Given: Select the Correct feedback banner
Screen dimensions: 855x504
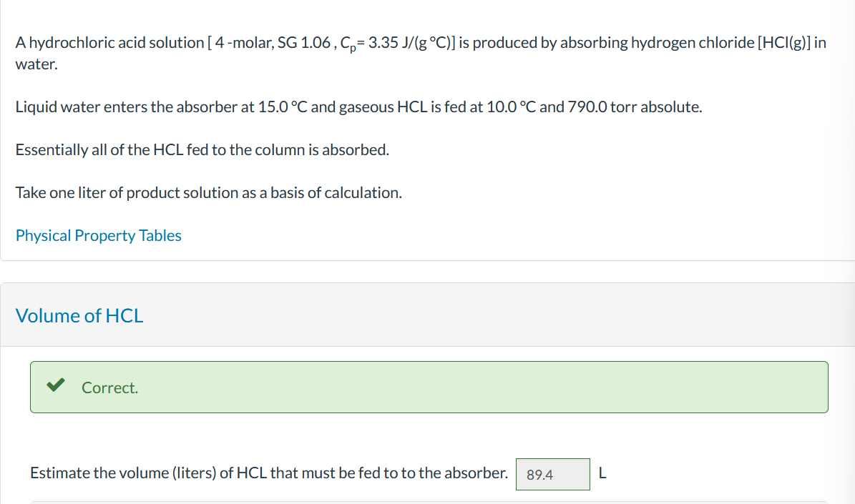Looking at the screenshot, I should [429, 387].
